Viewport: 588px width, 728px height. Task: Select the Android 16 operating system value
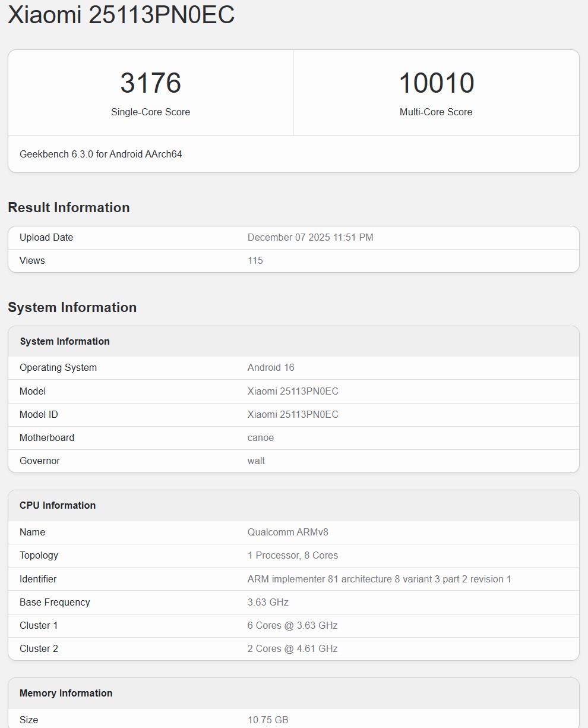point(271,367)
